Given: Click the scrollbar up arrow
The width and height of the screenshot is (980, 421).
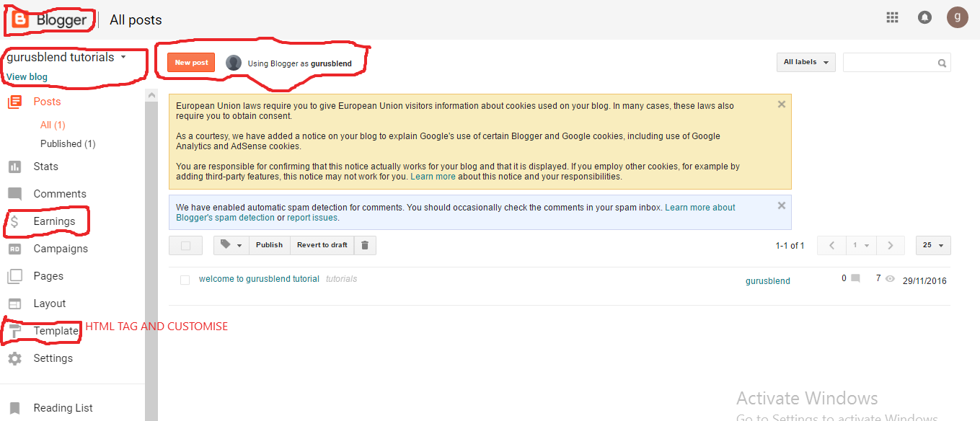Looking at the screenshot, I should (x=151, y=94).
